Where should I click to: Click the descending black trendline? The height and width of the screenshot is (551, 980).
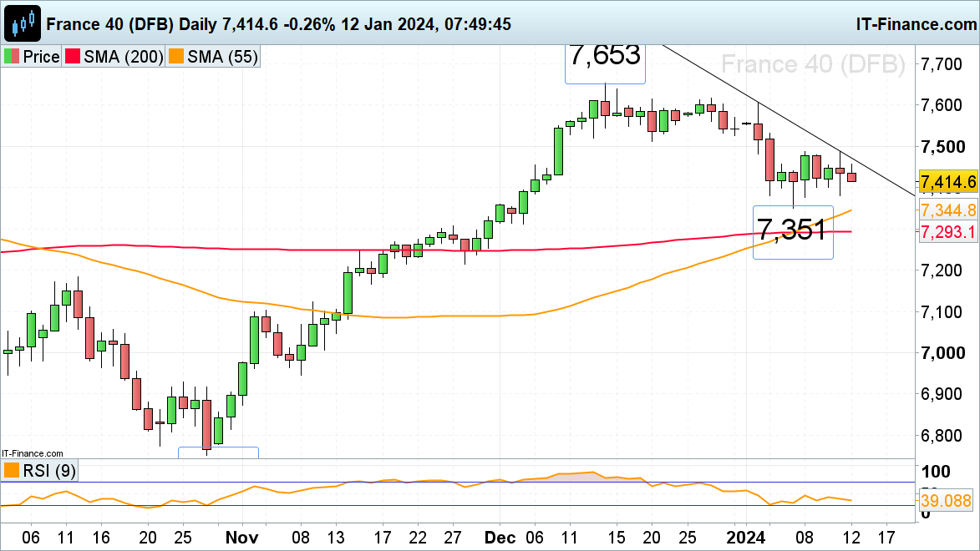click(x=789, y=120)
